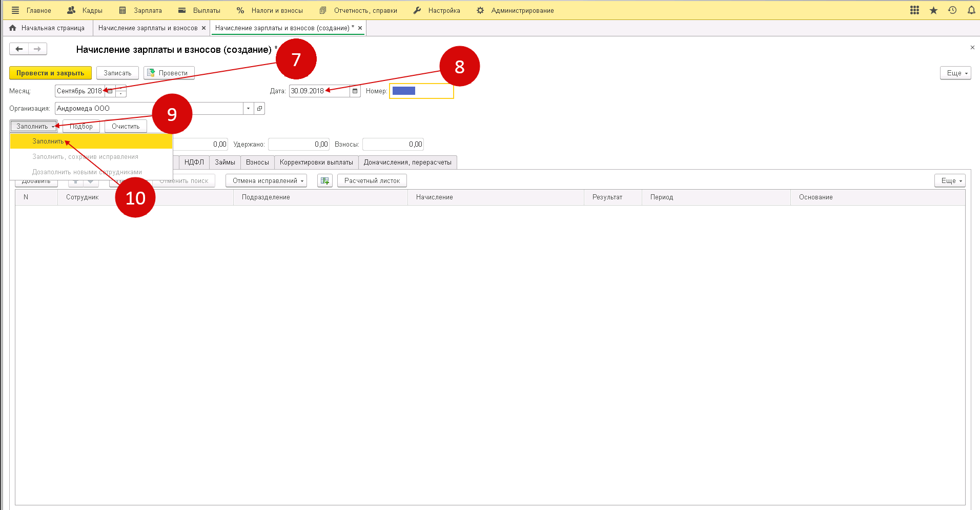Image resolution: width=980 pixels, height=510 pixels.
Task: Open the functions menu grid icon
Action: point(914,10)
